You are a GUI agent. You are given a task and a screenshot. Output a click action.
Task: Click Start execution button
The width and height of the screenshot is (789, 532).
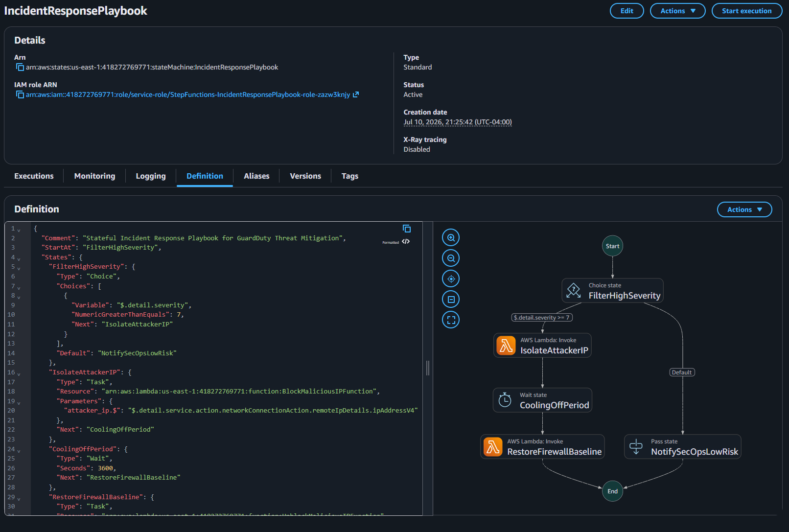[x=746, y=11]
